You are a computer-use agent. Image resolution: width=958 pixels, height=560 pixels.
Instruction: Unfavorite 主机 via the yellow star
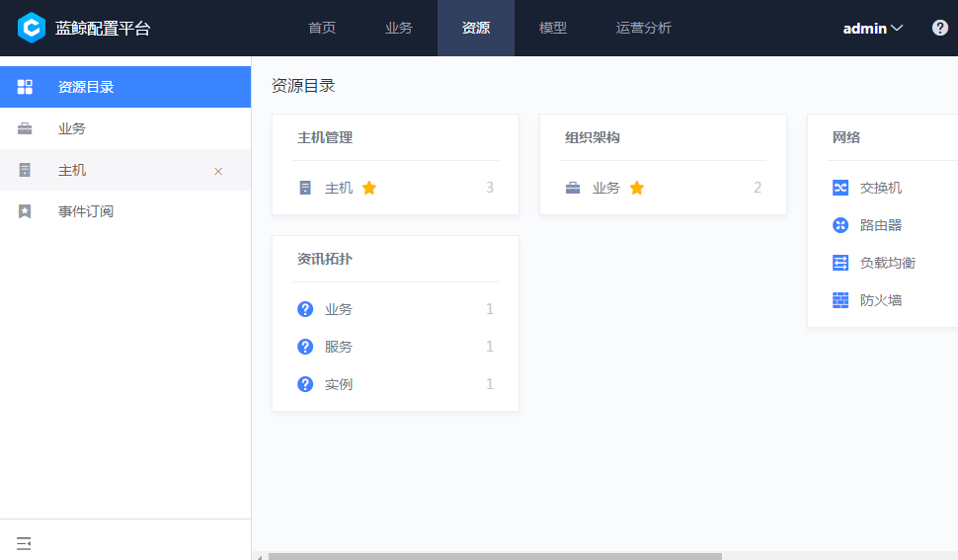click(369, 188)
